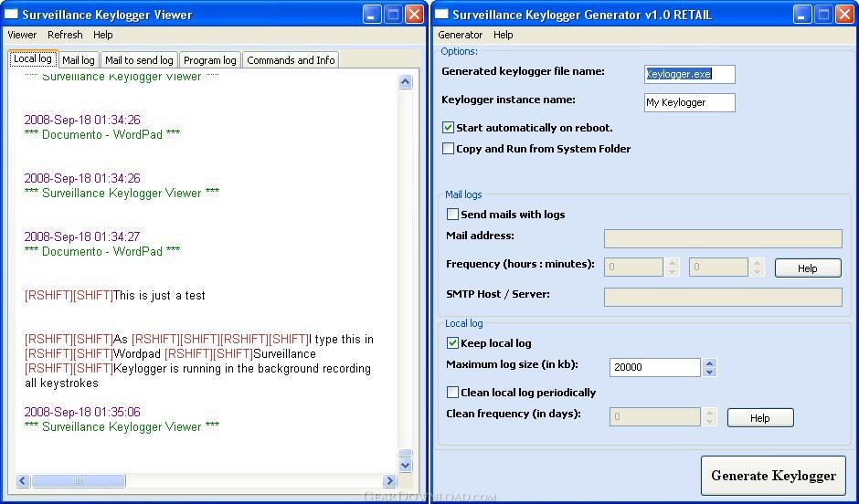This screenshot has height=504, width=859.
Task: Click Clean frequency stepper up arrow
Action: 710,412
